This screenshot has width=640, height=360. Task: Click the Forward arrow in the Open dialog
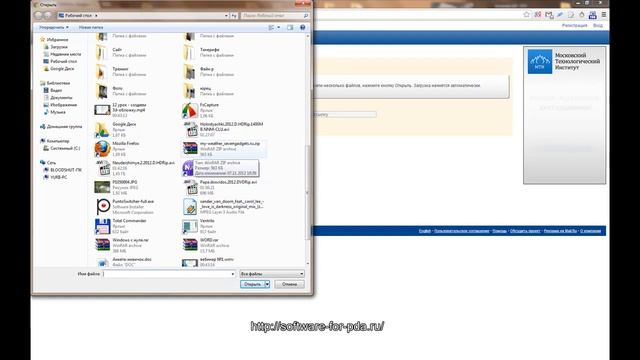tap(48, 16)
